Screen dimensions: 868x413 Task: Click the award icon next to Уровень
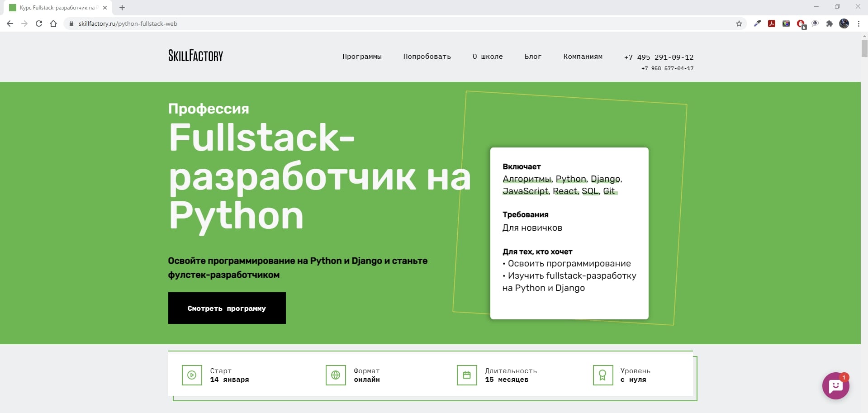(x=603, y=375)
